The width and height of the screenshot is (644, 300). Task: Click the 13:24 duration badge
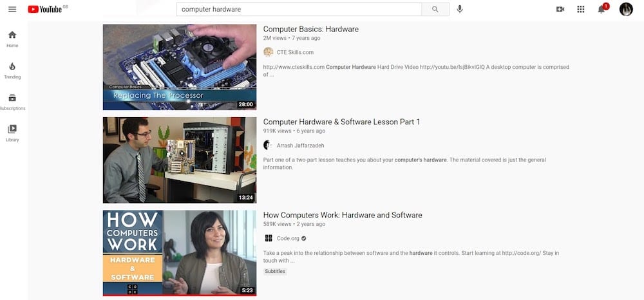pos(245,198)
